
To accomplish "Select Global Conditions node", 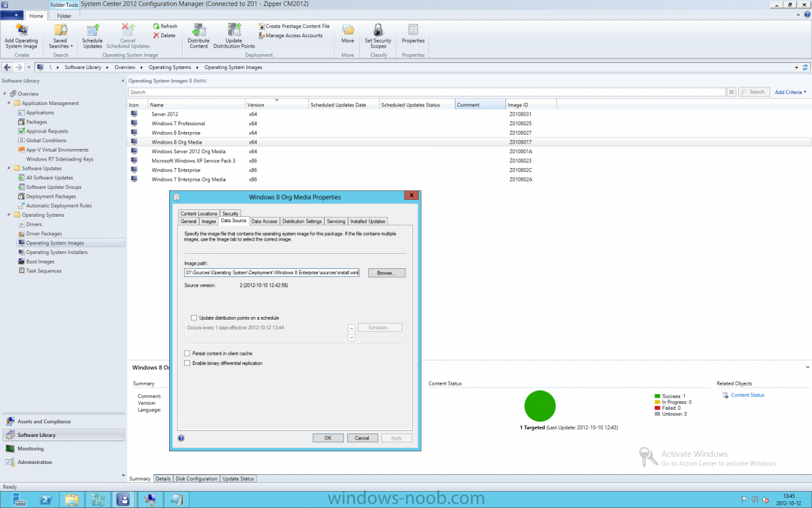I will click(x=42, y=141).
